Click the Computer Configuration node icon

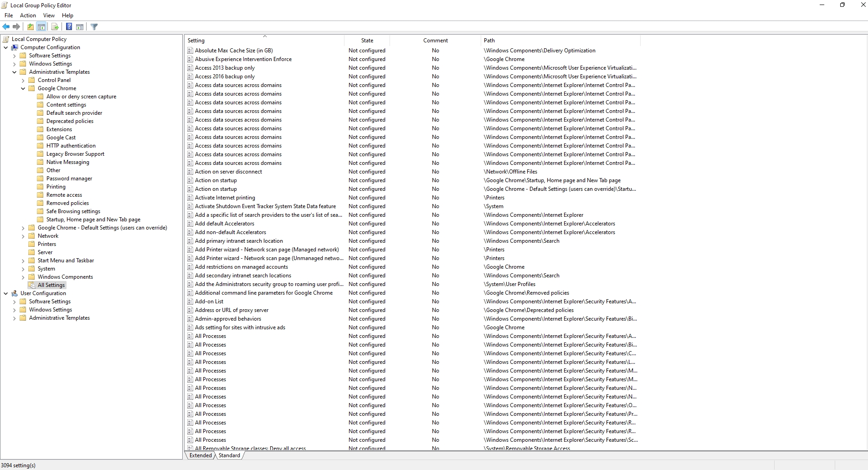coord(15,47)
